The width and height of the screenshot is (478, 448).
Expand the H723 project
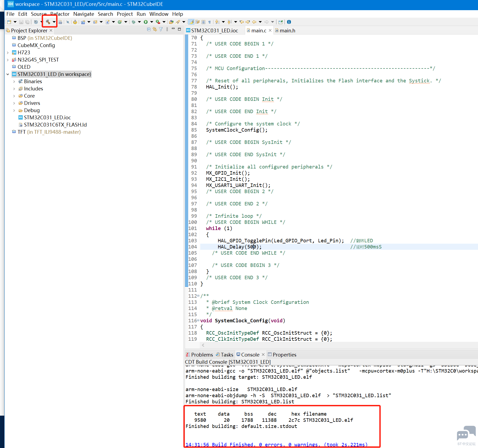(8, 52)
